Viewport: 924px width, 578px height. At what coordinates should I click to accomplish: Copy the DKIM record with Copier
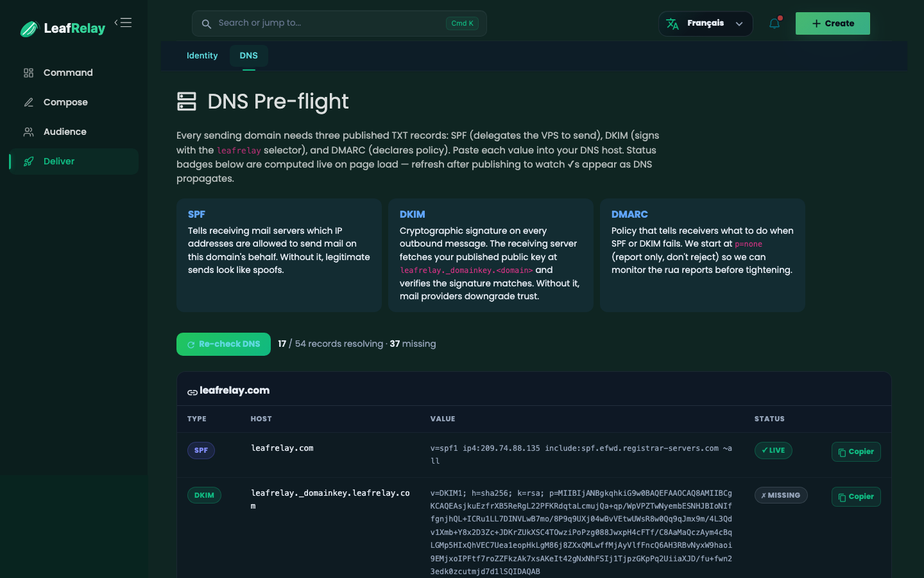856,496
